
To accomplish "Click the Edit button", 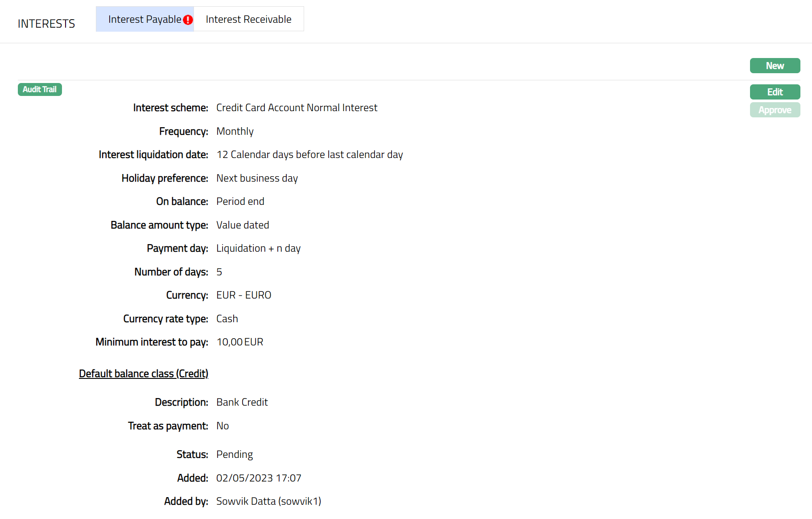I will pos(775,92).
